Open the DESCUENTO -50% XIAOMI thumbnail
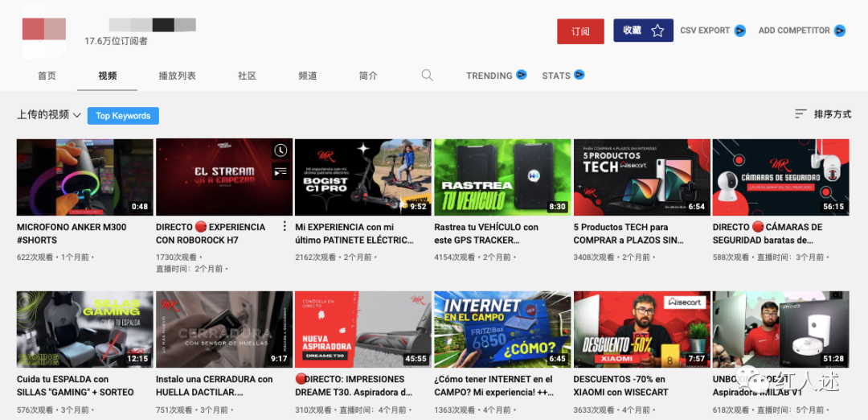This screenshot has height=420, width=868. coord(641,330)
